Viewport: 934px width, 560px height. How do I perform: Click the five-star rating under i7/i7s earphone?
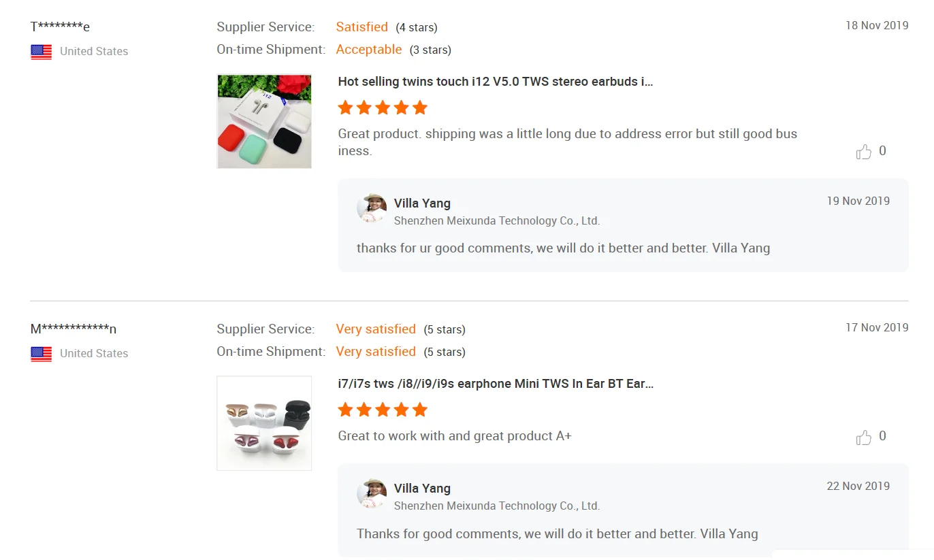(383, 410)
